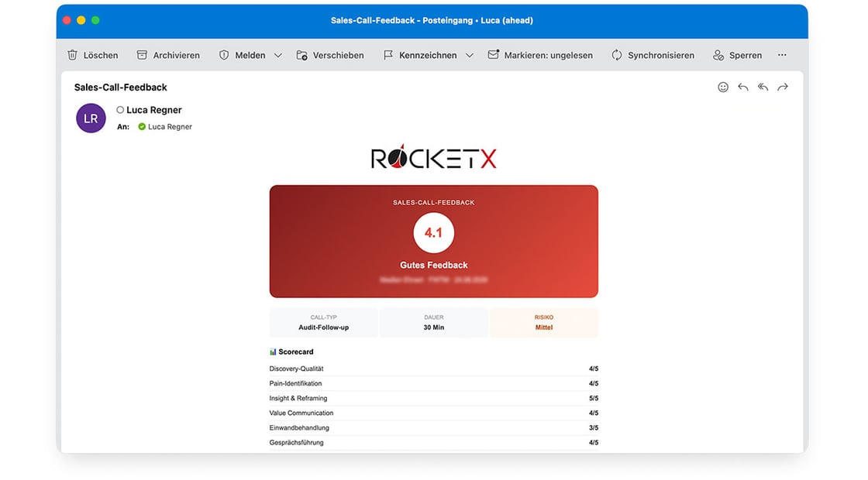
Task: Click the Gesprächsführung row
Action: point(433,442)
